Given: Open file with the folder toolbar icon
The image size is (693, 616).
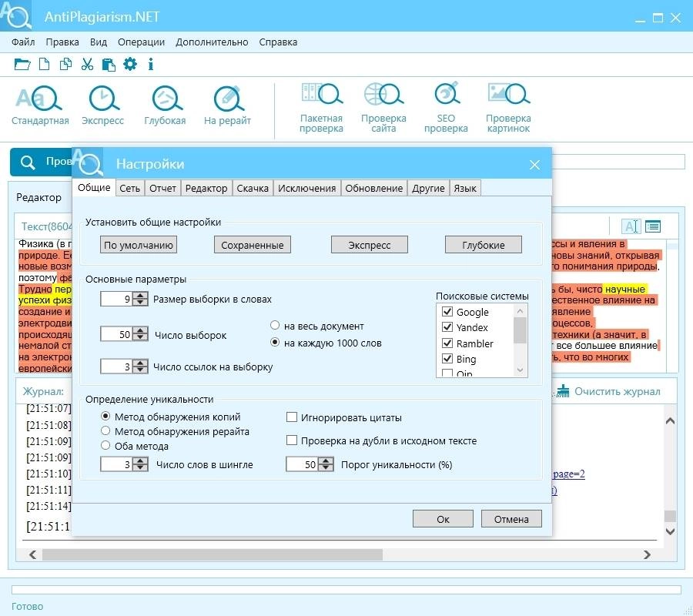Looking at the screenshot, I should tap(22, 65).
